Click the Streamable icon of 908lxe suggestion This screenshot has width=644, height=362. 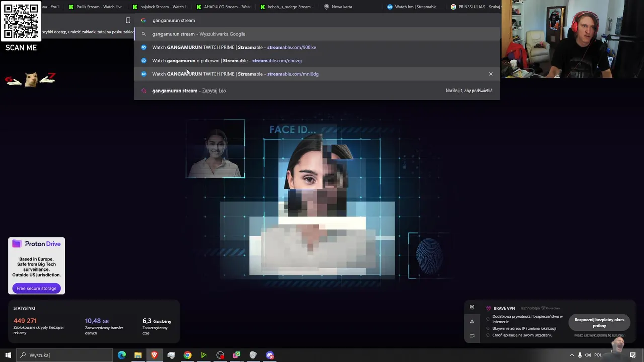coord(143,47)
